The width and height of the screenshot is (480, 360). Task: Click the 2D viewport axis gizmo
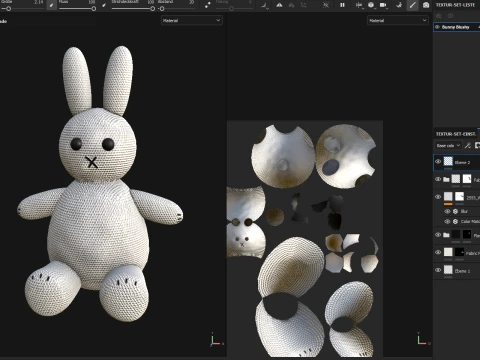point(423,339)
